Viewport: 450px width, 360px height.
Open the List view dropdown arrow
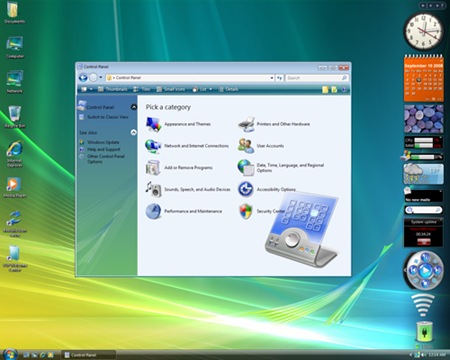pos(210,89)
